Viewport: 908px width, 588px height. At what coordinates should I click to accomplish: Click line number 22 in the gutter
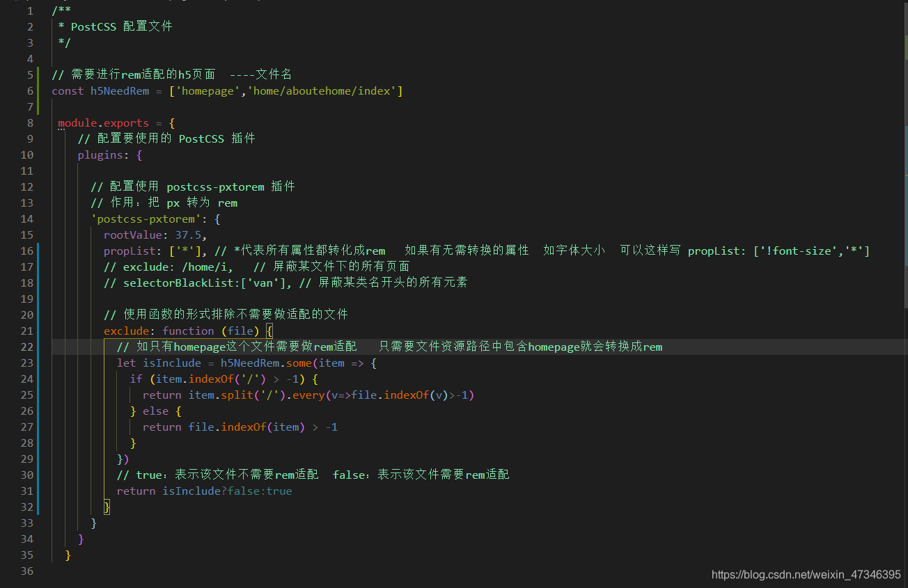(26, 347)
